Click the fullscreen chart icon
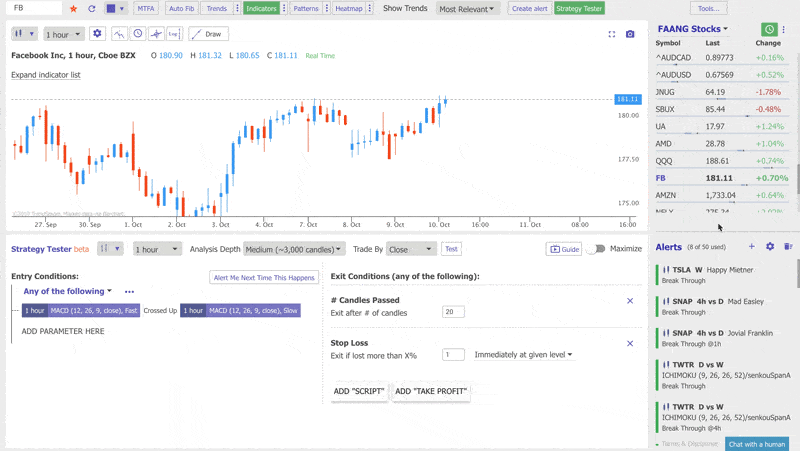Image resolution: width=800 pixels, height=451 pixels. [612, 34]
